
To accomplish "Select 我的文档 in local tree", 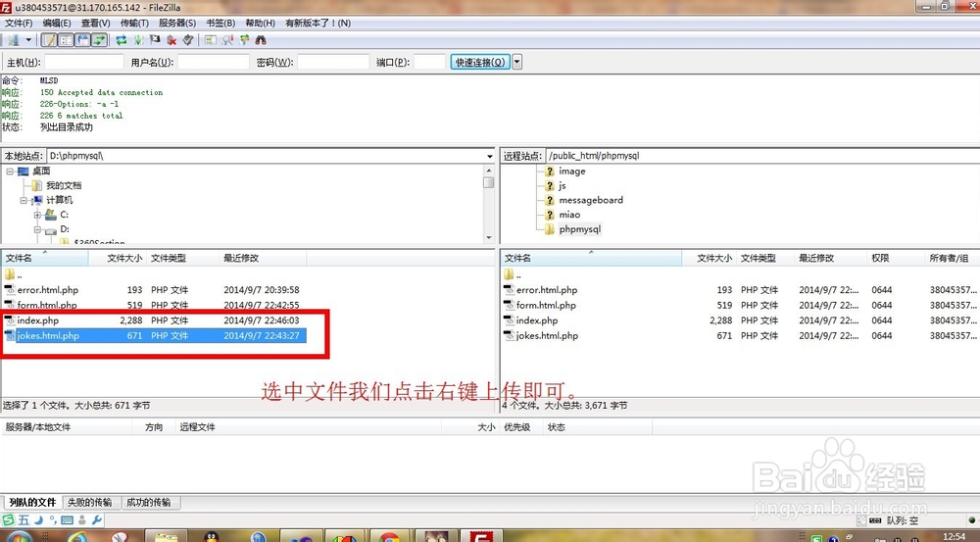I will (x=64, y=185).
